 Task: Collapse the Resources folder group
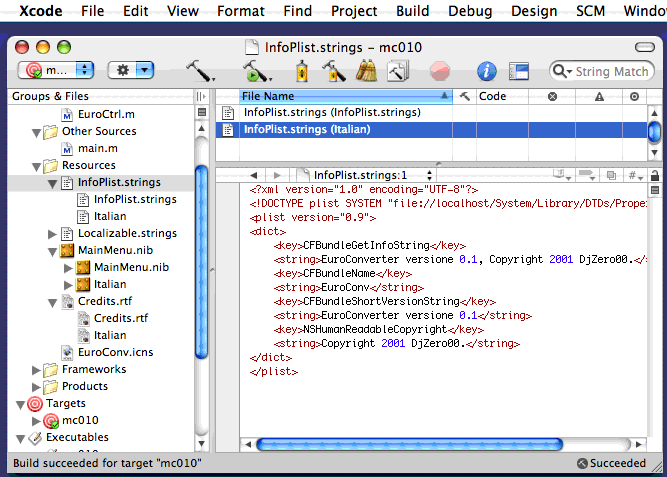[x=35, y=166]
